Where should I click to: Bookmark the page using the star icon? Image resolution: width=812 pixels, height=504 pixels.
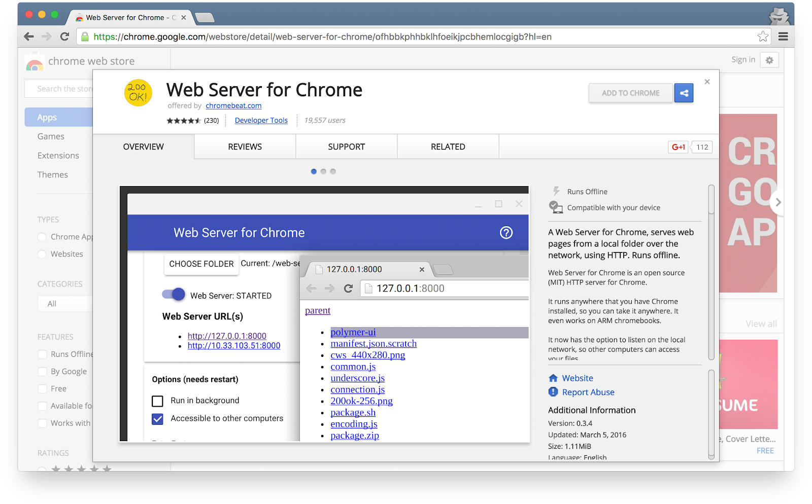763,37
